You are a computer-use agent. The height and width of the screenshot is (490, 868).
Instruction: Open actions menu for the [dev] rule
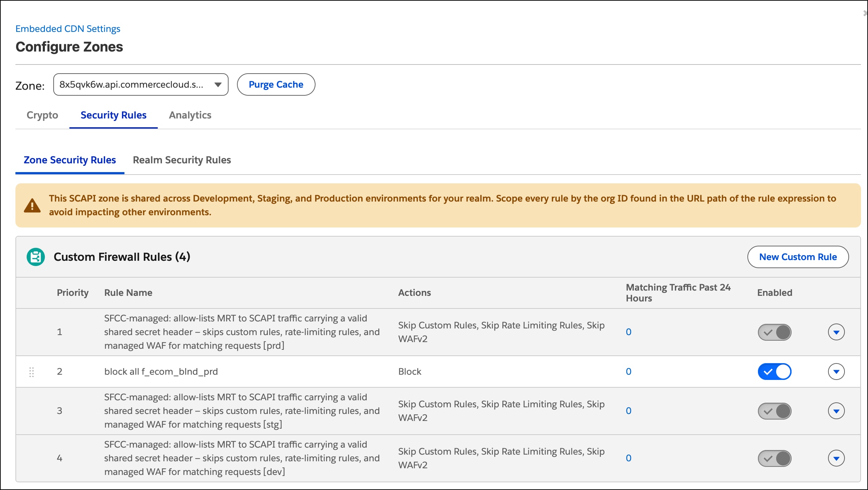836,458
